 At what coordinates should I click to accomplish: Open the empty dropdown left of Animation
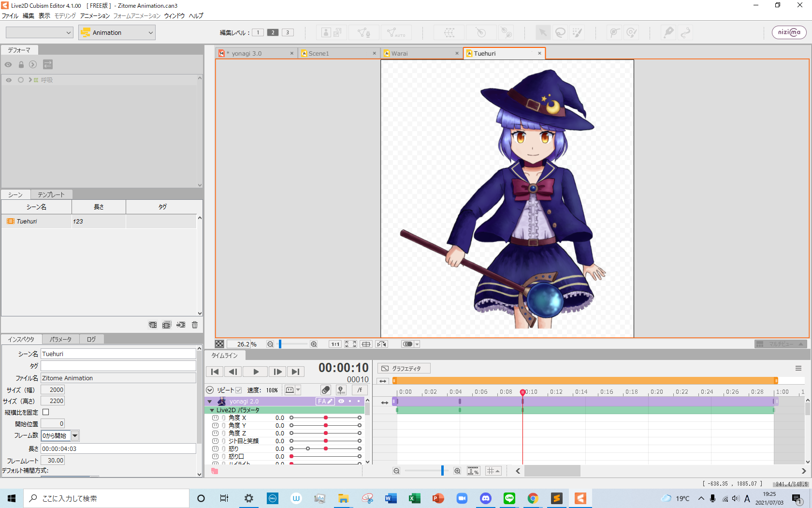tap(40, 32)
